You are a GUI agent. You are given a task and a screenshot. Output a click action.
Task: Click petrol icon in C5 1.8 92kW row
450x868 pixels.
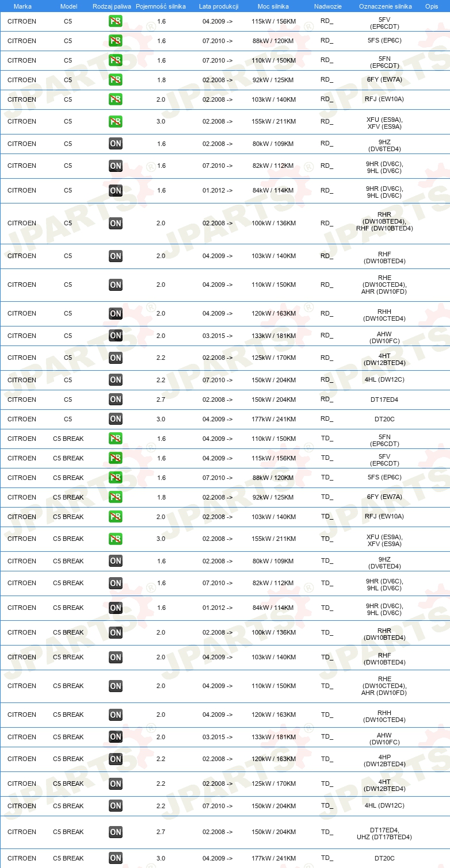[115, 80]
